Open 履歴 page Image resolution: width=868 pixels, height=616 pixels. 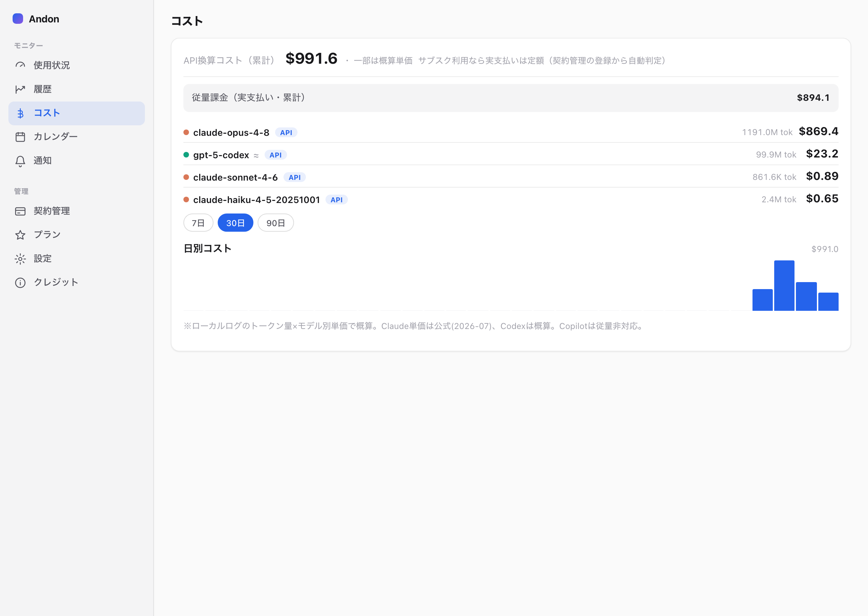point(77,89)
